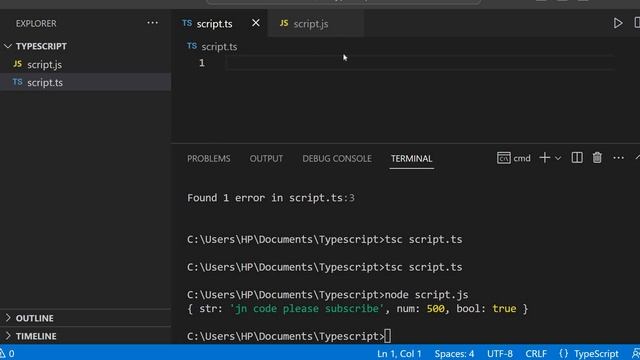
Task: Close the script.ts editor tab
Action: (x=256, y=23)
